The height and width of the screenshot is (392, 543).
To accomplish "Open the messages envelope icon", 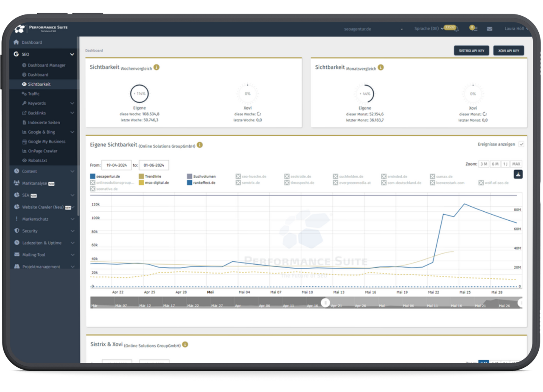I will coord(490,29).
